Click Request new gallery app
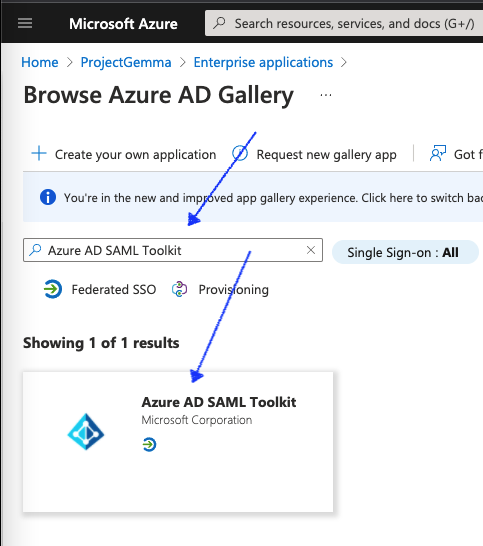The image size is (483, 546). click(326, 154)
